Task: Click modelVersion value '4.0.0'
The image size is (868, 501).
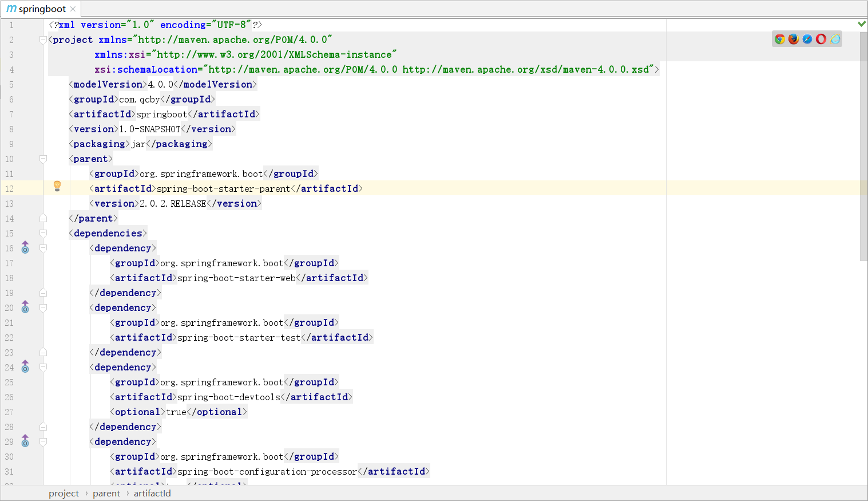Action: coord(161,85)
